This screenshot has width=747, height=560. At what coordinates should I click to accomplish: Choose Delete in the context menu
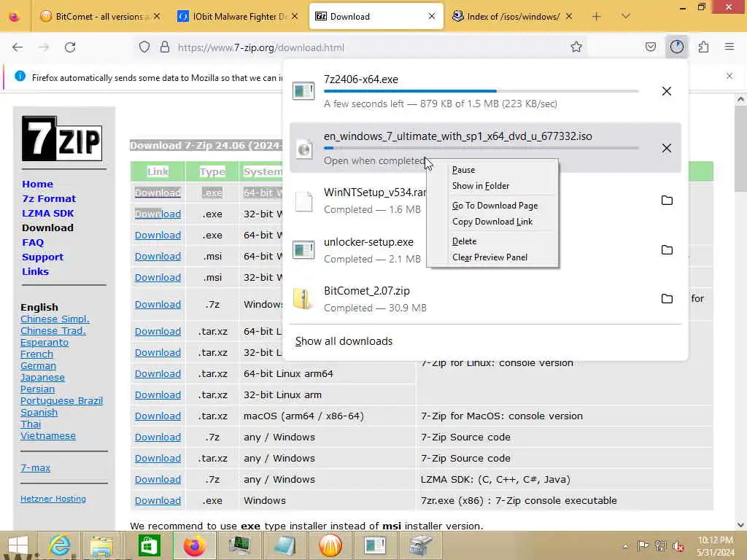(464, 241)
